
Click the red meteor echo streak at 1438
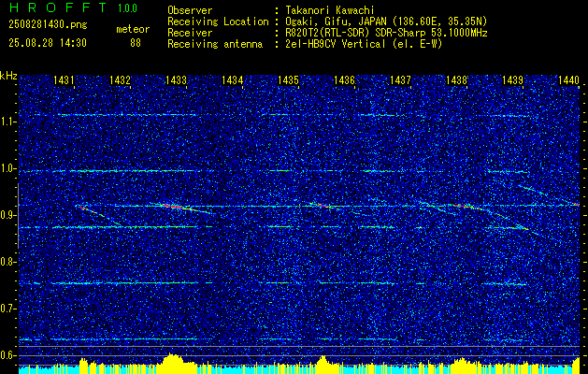[x=463, y=206]
